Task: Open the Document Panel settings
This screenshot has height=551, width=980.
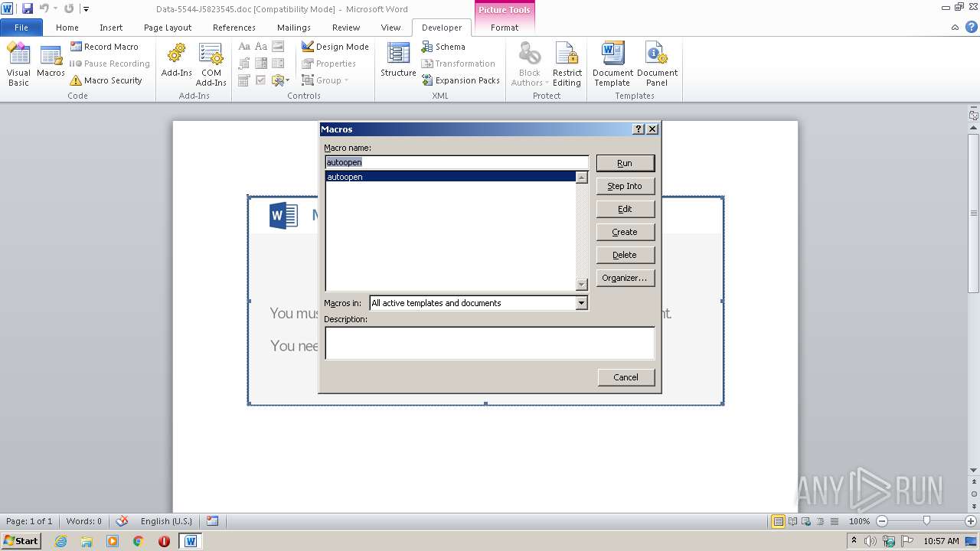Action: [657, 64]
